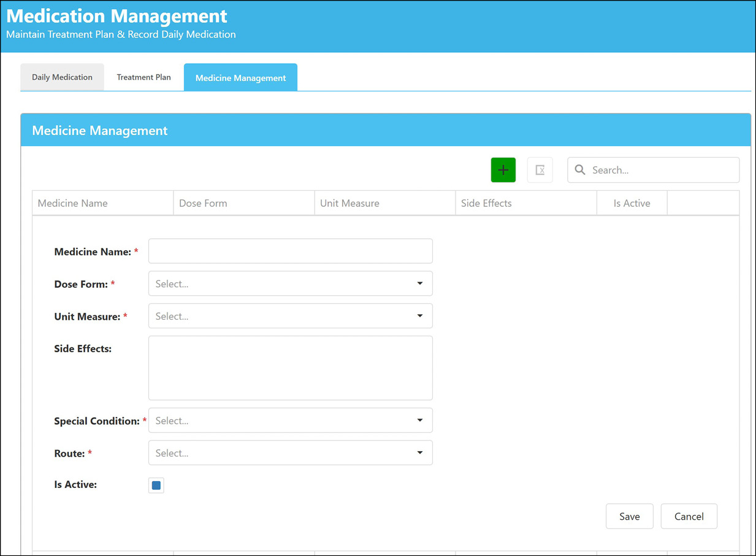The image size is (756, 556).
Task: Sort by Is Active column header
Action: click(x=632, y=203)
